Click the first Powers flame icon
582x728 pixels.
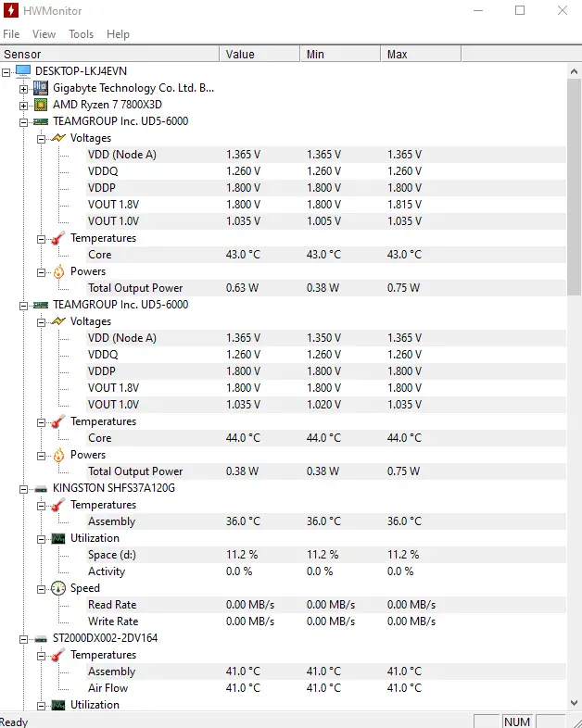[58, 271]
